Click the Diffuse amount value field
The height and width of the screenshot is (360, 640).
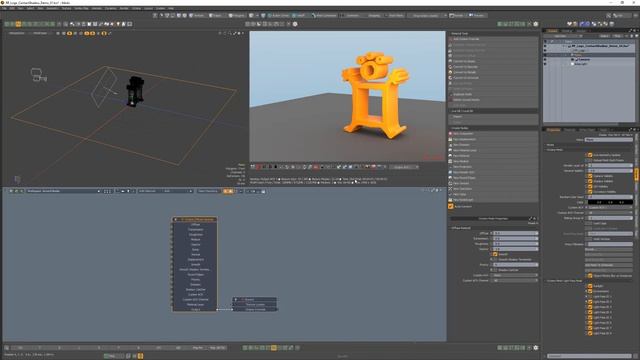515,233
